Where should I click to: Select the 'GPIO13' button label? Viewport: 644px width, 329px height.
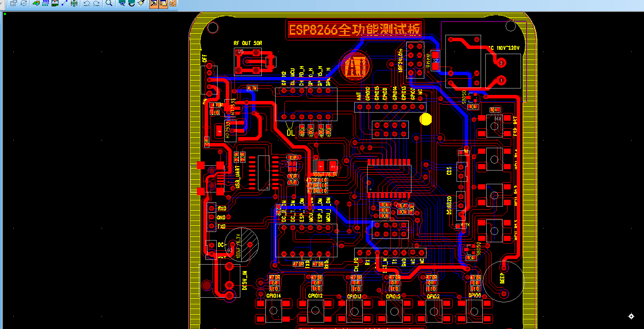(x=354, y=297)
